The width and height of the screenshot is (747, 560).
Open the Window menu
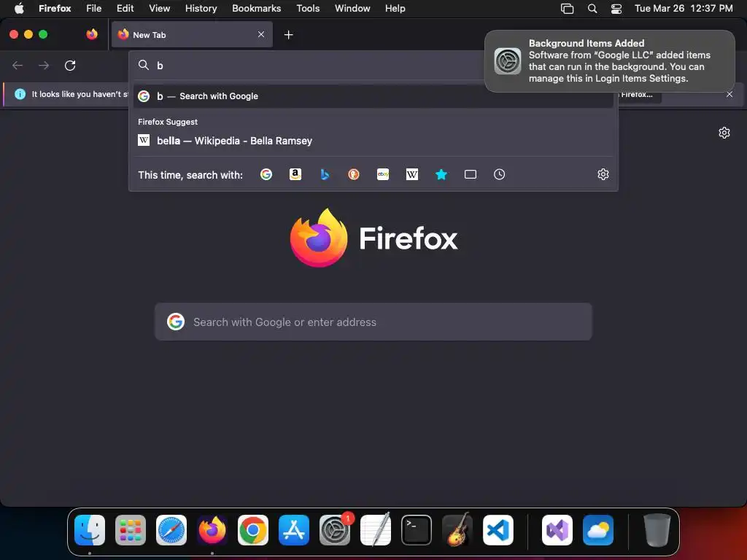pyautogui.click(x=352, y=8)
